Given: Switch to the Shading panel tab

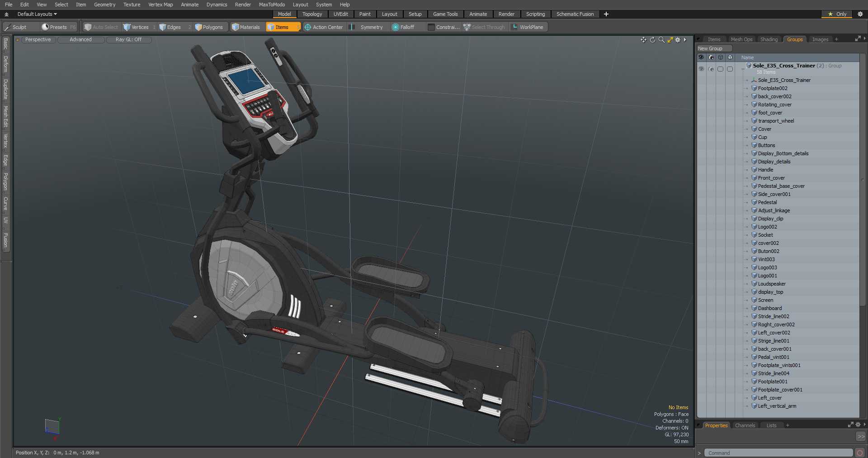Looking at the screenshot, I should (x=769, y=39).
